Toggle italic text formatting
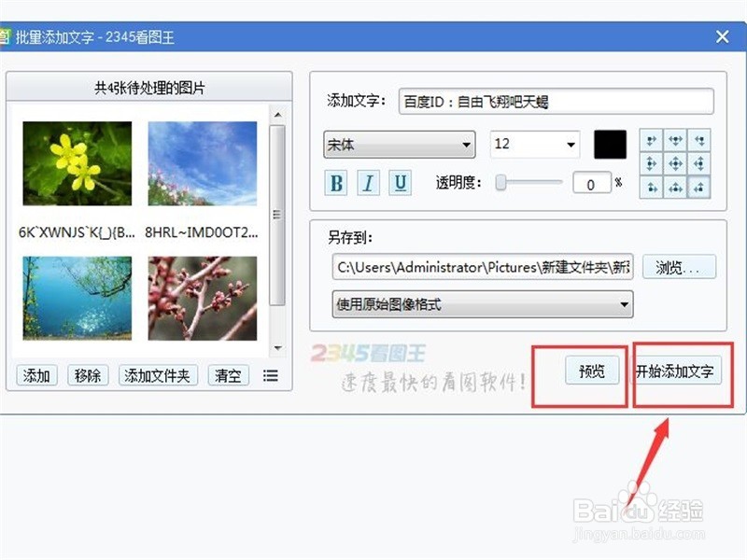 point(368,183)
